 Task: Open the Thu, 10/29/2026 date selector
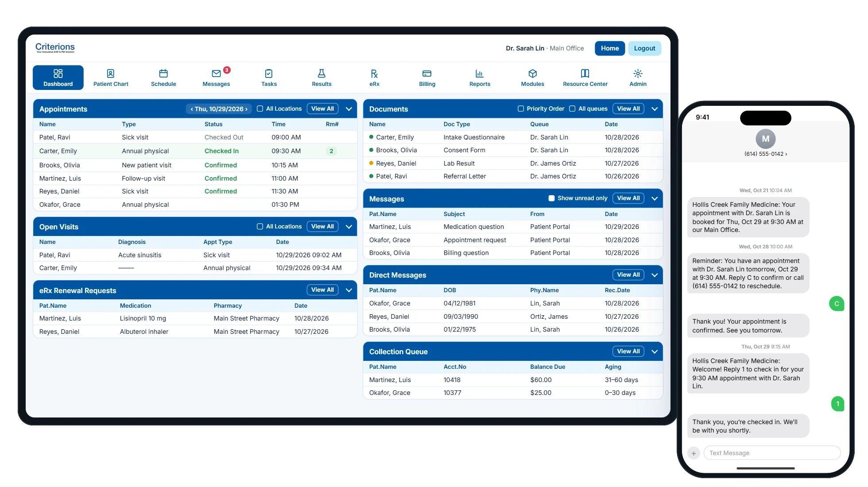[219, 109]
